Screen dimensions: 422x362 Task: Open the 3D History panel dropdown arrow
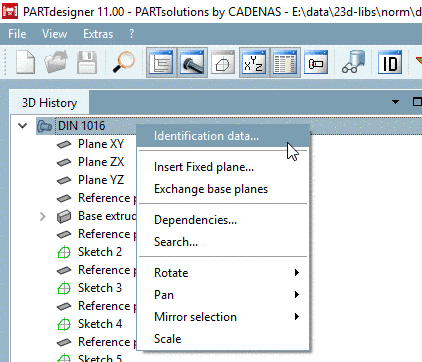click(x=395, y=102)
